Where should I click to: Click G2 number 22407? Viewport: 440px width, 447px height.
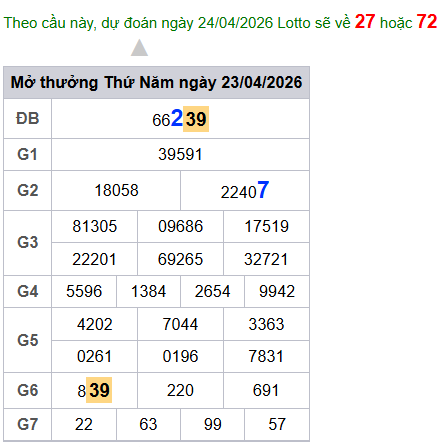coord(245,190)
